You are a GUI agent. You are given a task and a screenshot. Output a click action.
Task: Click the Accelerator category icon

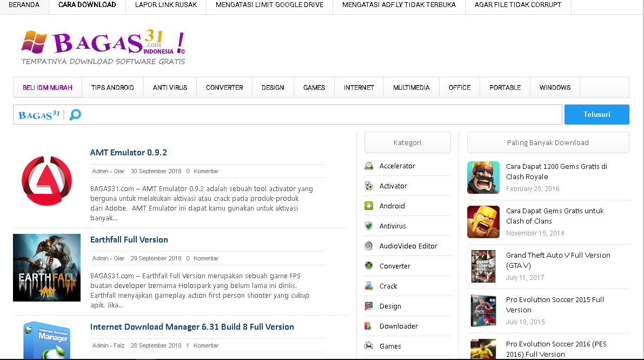(x=369, y=166)
